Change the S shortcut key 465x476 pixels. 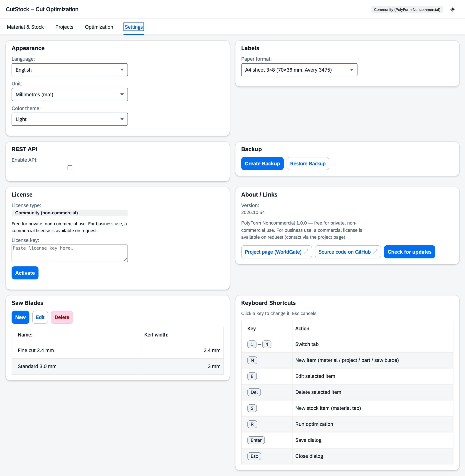252,408
